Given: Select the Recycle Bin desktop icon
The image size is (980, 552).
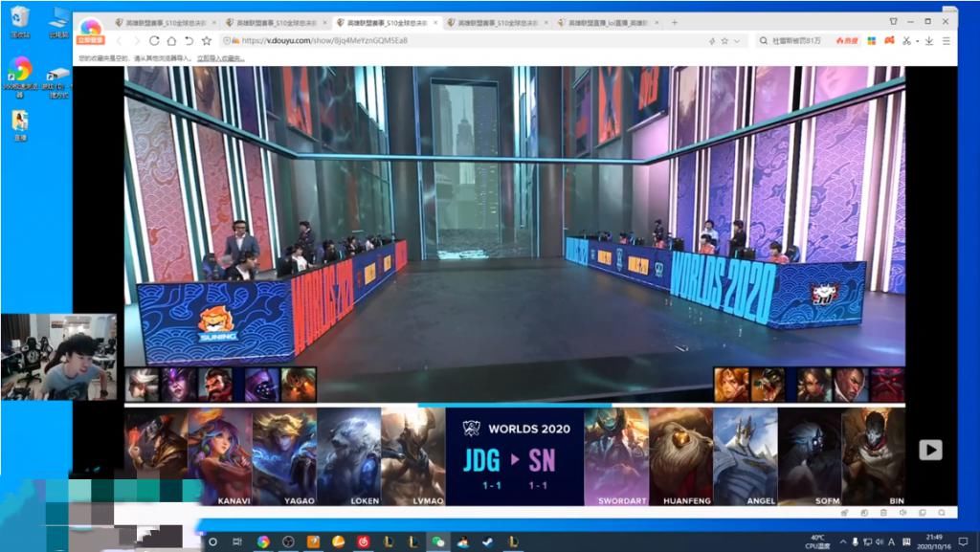Looking at the screenshot, I should click(20, 22).
